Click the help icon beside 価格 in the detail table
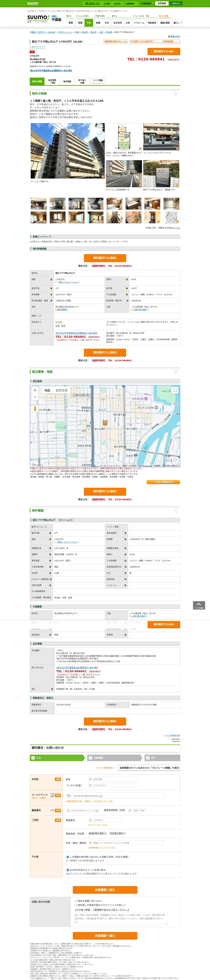Viewport: 210px width, 980px height. 51,279
